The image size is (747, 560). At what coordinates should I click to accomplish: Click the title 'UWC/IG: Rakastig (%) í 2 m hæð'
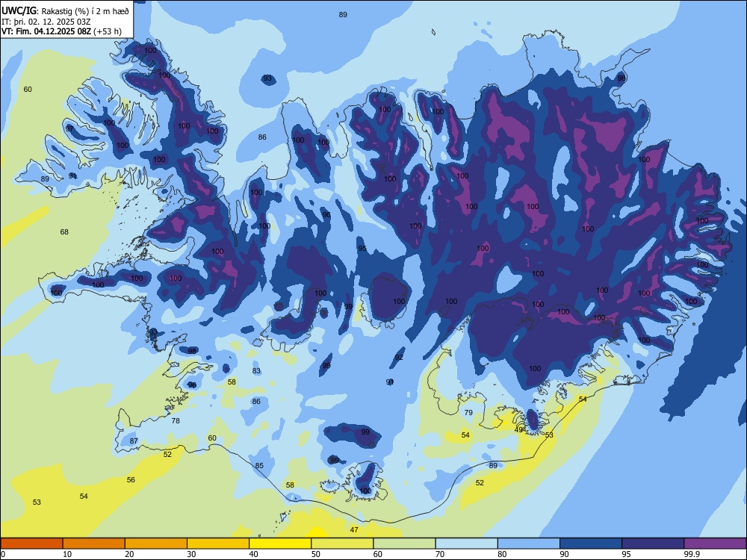[65, 11]
